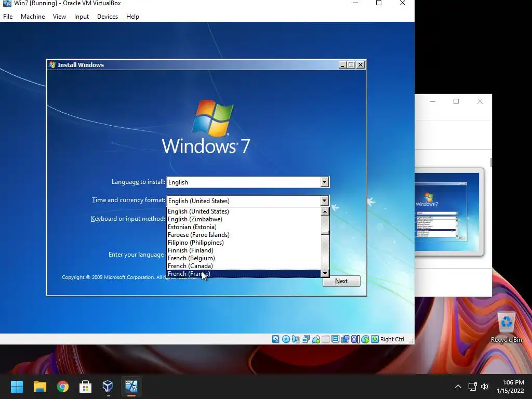
Task: Click the recording status icon
Action: [x=345, y=339]
